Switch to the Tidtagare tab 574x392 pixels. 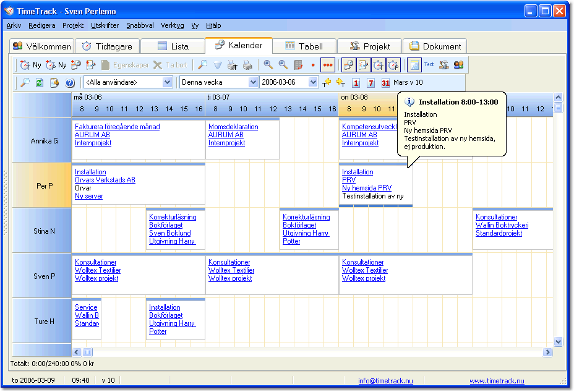(x=108, y=46)
